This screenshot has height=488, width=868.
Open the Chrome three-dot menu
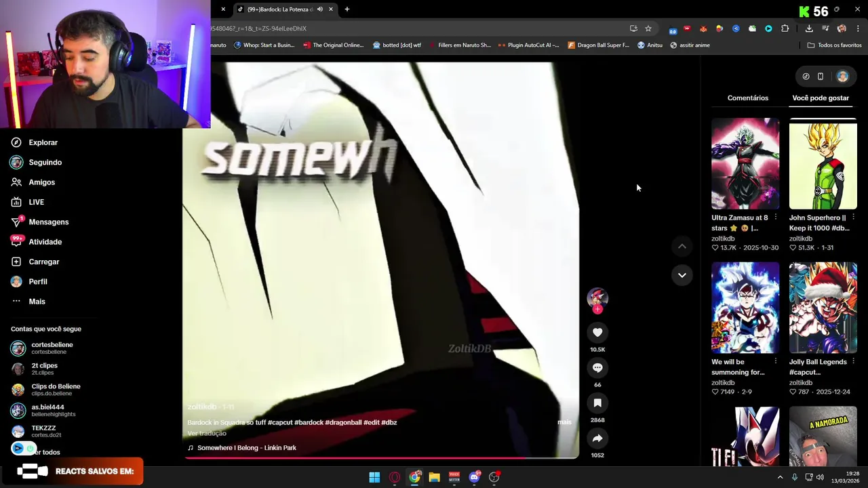pos(858,28)
